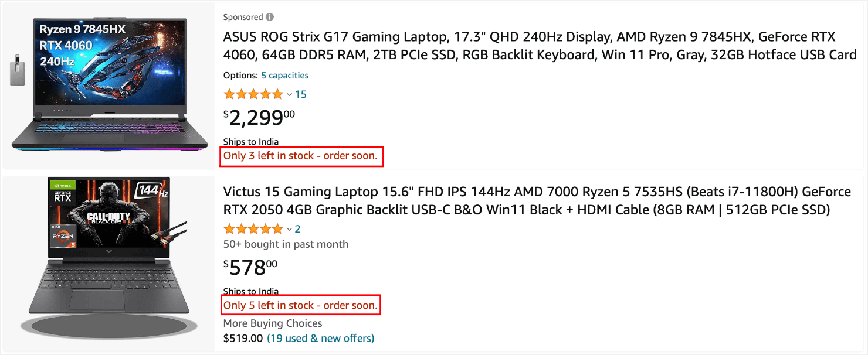Click "Only 5 left in stock" notice

(x=300, y=305)
